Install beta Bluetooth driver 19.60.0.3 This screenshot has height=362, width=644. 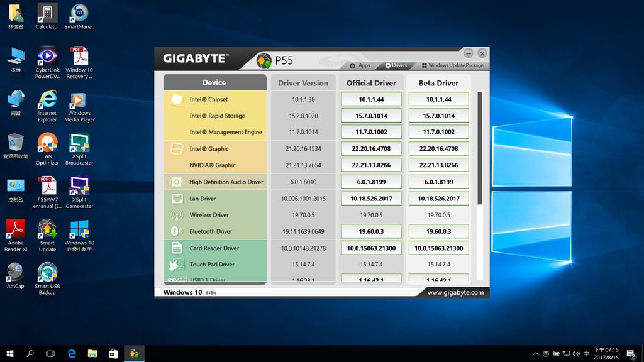[x=438, y=231]
